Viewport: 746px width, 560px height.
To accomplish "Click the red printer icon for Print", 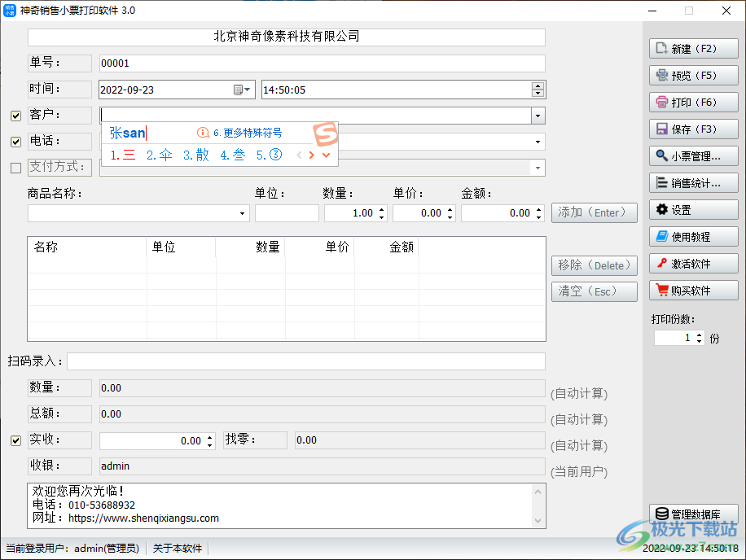I will [x=662, y=102].
